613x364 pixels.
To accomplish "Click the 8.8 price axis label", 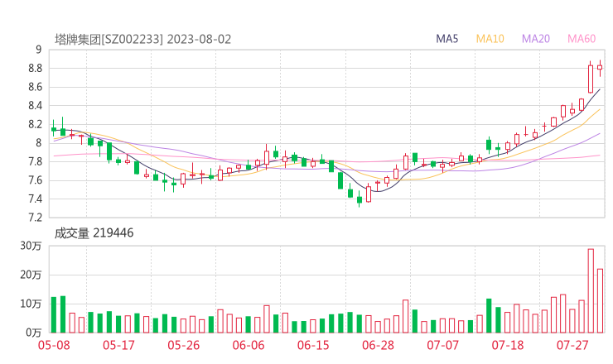I will pyautogui.click(x=35, y=69).
